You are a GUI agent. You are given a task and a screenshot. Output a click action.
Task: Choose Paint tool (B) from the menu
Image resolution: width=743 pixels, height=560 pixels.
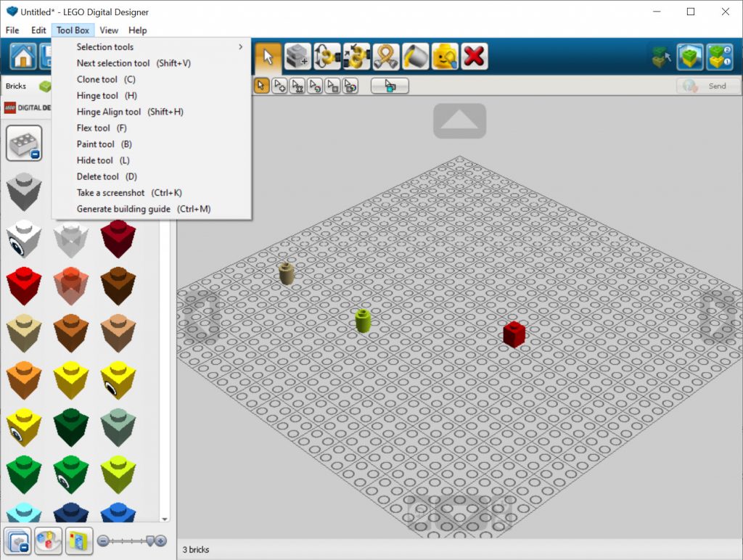(x=152, y=144)
